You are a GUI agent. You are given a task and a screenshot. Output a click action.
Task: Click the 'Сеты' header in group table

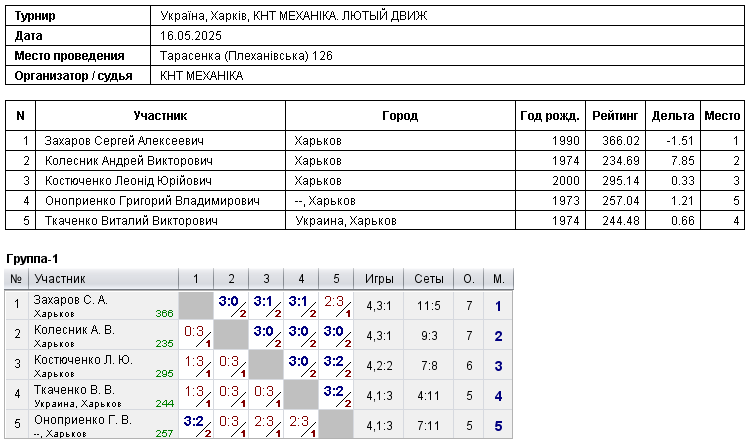[429, 279]
